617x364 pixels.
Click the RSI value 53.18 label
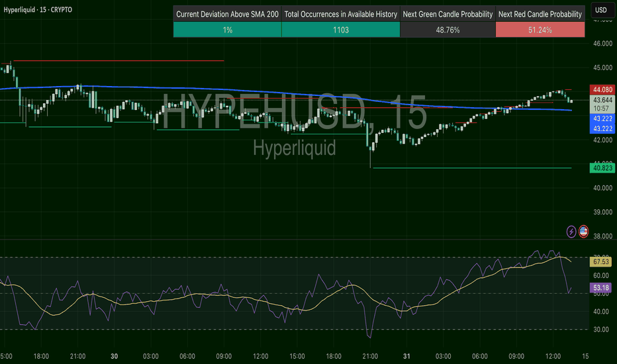point(601,288)
